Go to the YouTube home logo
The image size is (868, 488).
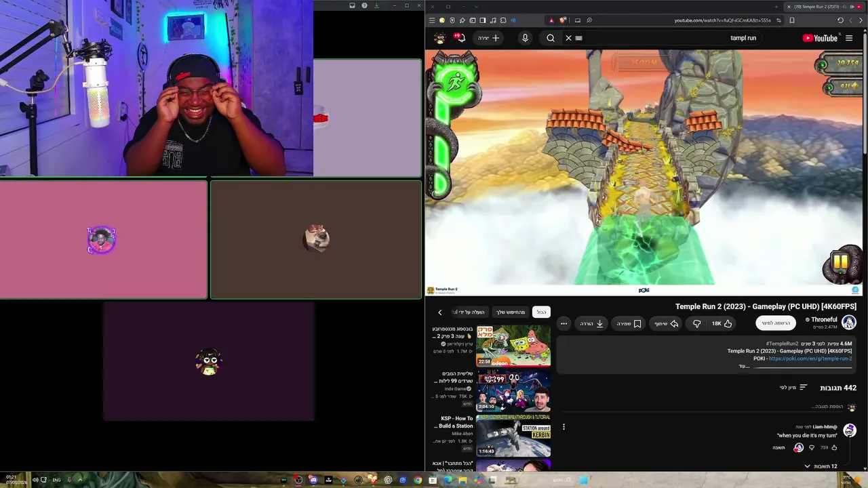click(820, 38)
